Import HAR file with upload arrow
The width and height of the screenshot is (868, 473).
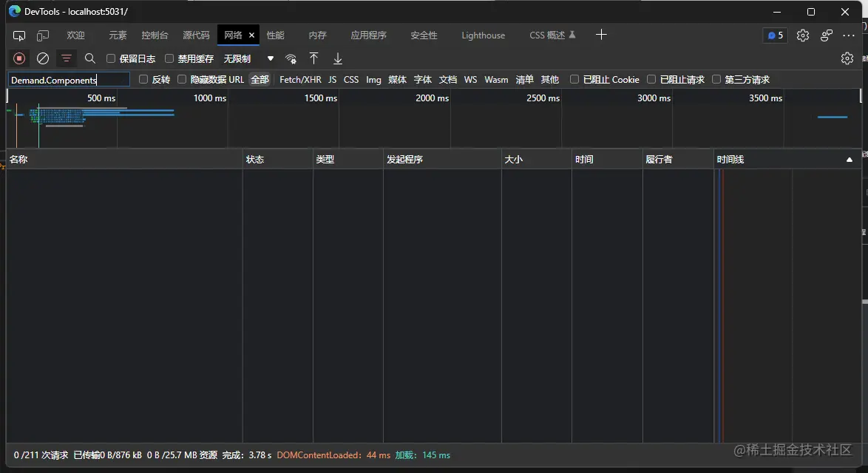coord(314,58)
